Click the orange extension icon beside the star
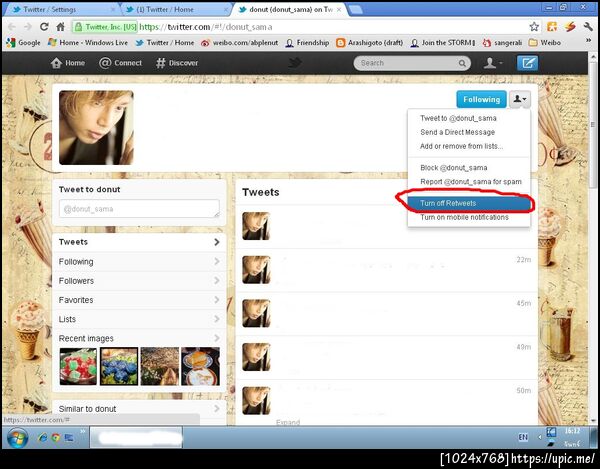 click(552, 26)
